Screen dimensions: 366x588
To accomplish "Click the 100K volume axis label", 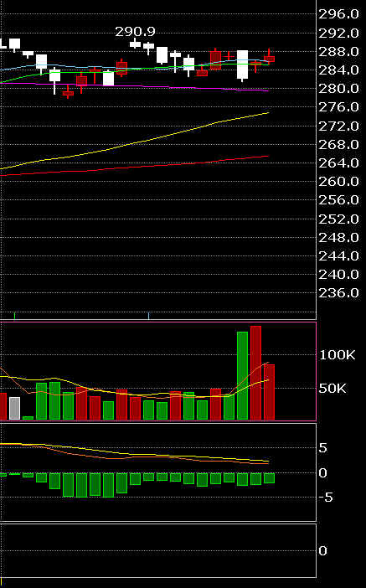I will [338, 355].
